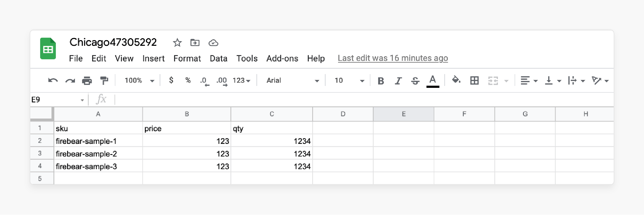Expand the E9 name box dropdown
This screenshot has width=644, height=215.
82,100
